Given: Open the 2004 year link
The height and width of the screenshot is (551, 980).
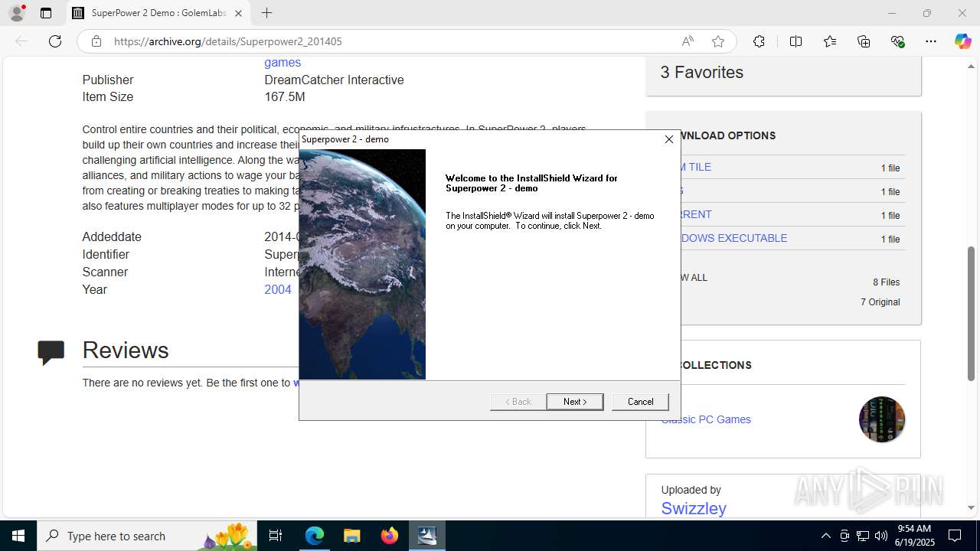Looking at the screenshot, I should click(x=278, y=289).
